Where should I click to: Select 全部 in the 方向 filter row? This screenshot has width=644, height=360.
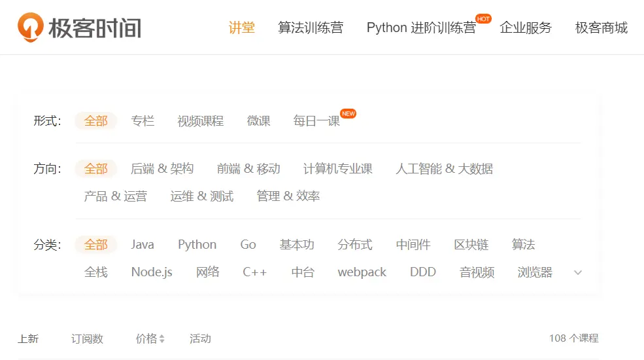coord(95,168)
